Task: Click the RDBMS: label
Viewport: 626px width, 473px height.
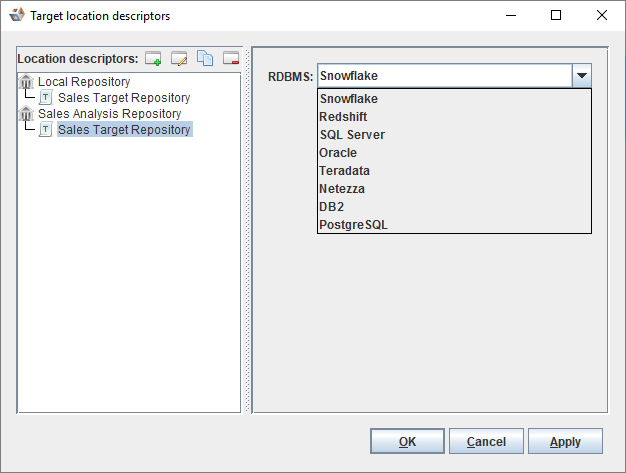Action: pyautogui.click(x=291, y=76)
